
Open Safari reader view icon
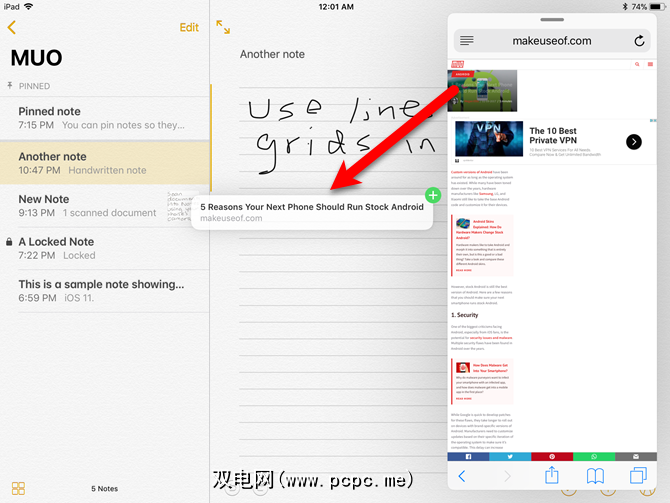pos(467,41)
